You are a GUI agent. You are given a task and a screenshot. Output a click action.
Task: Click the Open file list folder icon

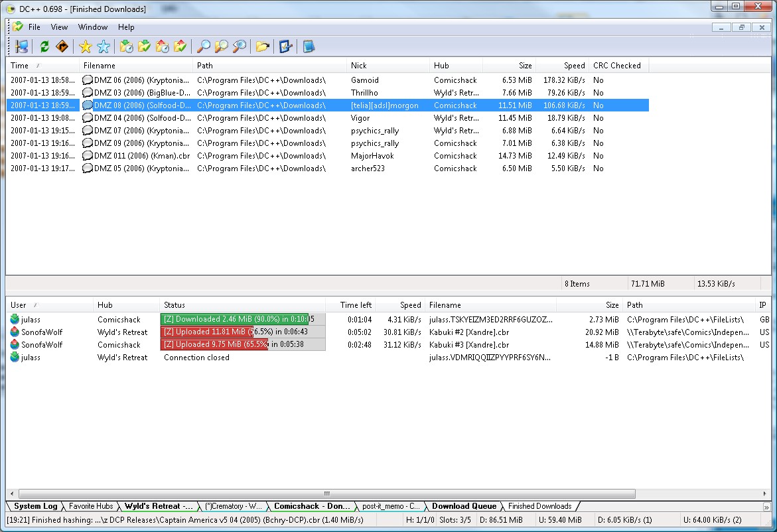pos(263,46)
